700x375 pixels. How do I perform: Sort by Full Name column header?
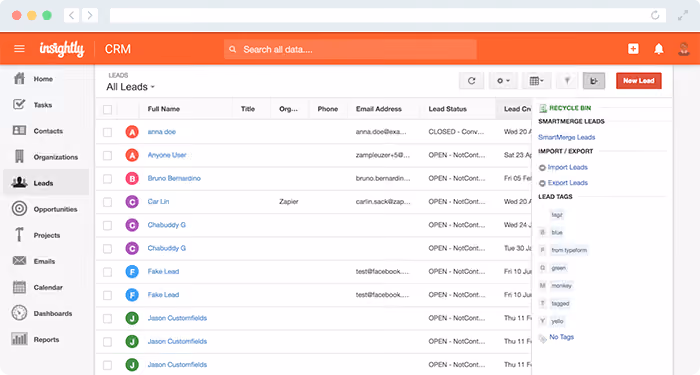pyautogui.click(x=163, y=109)
